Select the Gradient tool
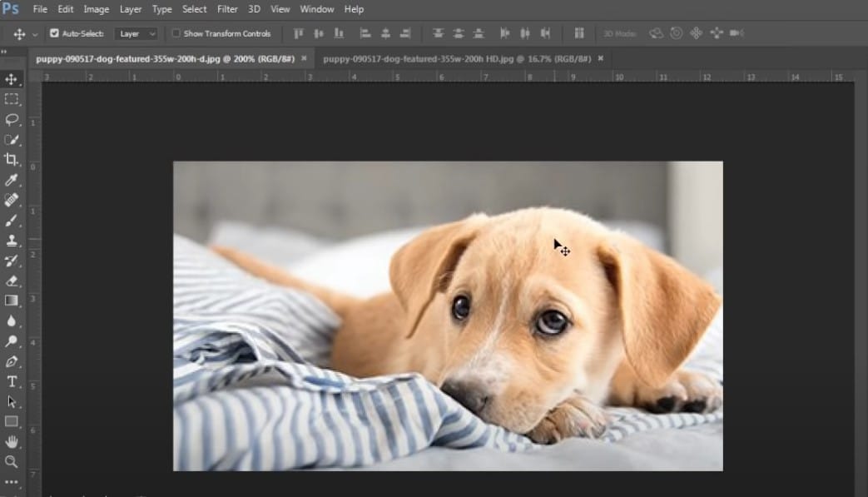This screenshot has width=868, height=497. pyautogui.click(x=12, y=301)
